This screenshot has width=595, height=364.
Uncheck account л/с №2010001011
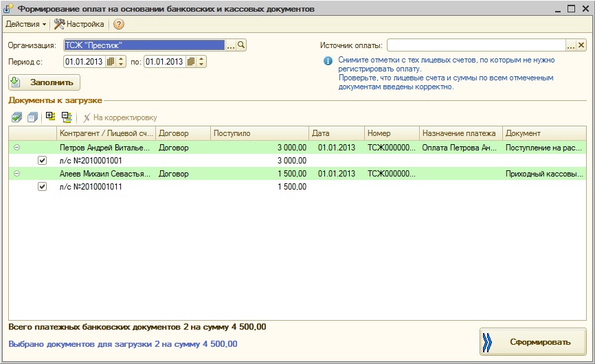tap(43, 186)
